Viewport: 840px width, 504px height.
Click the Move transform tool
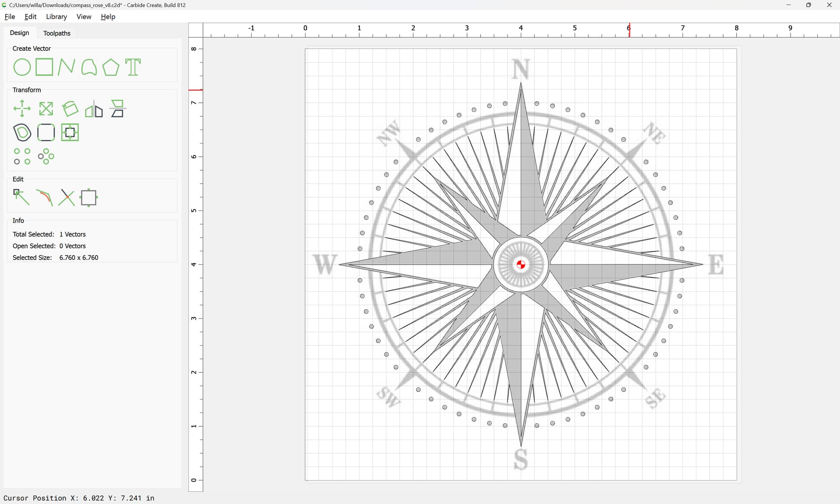[22, 108]
